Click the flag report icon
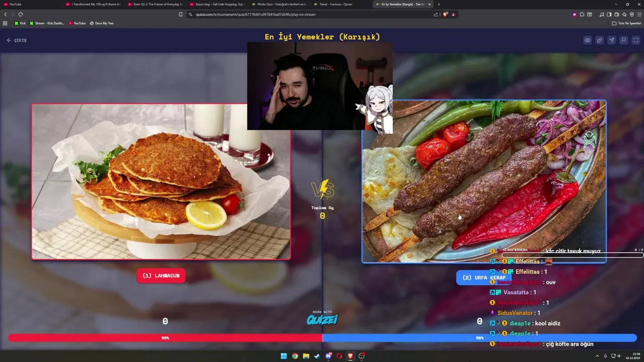 click(623, 40)
